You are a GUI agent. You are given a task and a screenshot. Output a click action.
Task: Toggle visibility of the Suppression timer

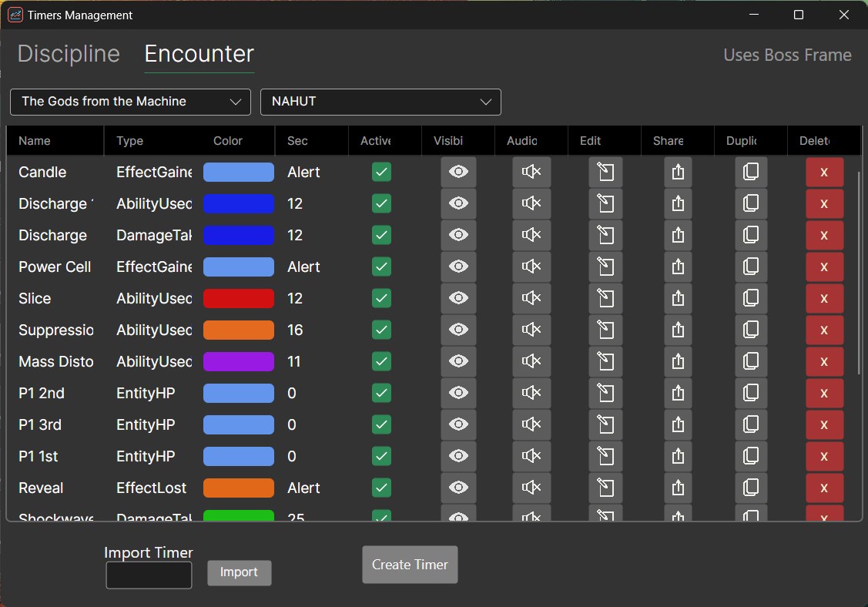pos(458,330)
